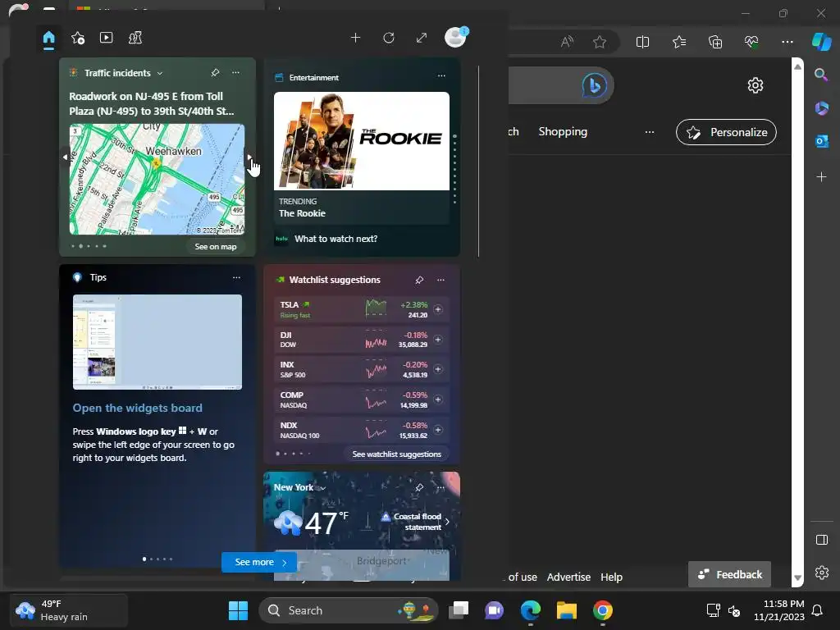Open Edge Favorites list icon

pos(679,42)
